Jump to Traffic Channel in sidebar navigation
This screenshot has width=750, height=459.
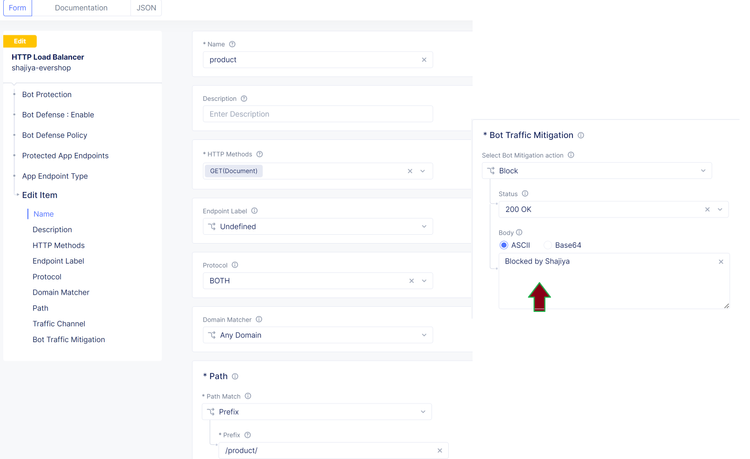click(x=59, y=324)
